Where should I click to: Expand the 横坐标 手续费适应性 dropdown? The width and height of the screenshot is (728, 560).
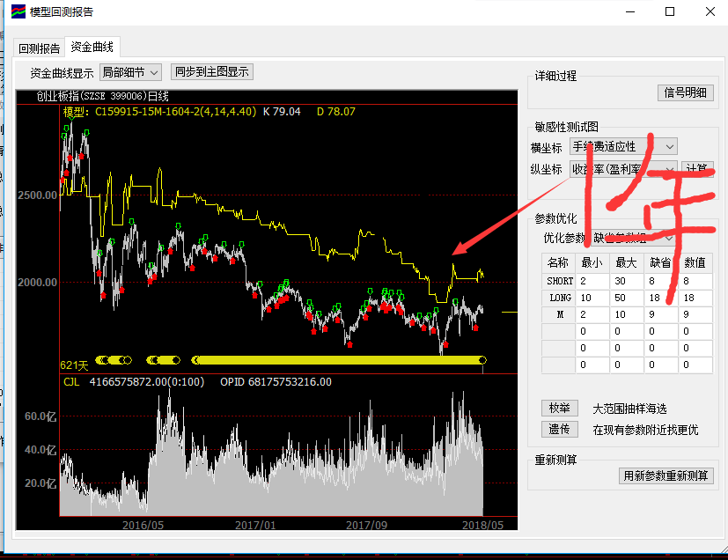(x=623, y=146)
